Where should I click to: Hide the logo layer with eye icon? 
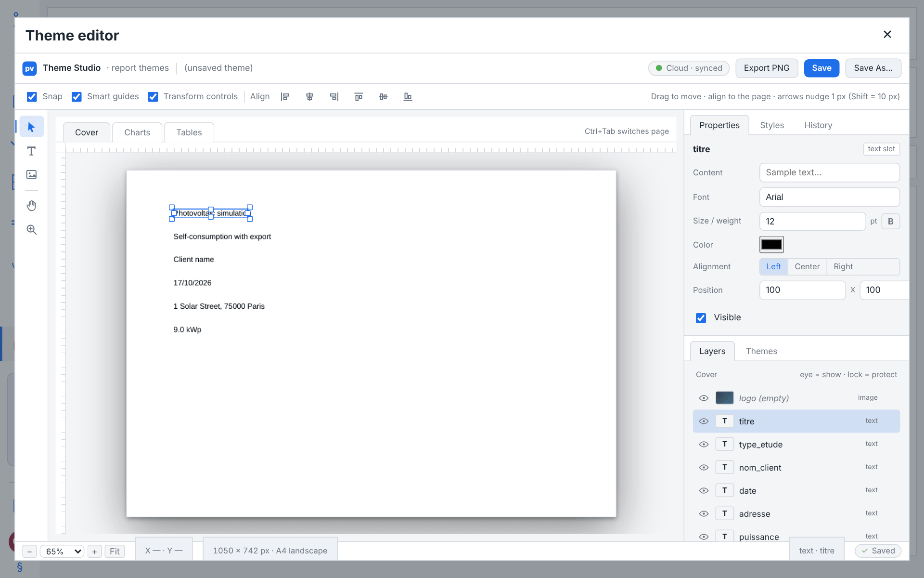pyautogui.click(x=704, y=398)
